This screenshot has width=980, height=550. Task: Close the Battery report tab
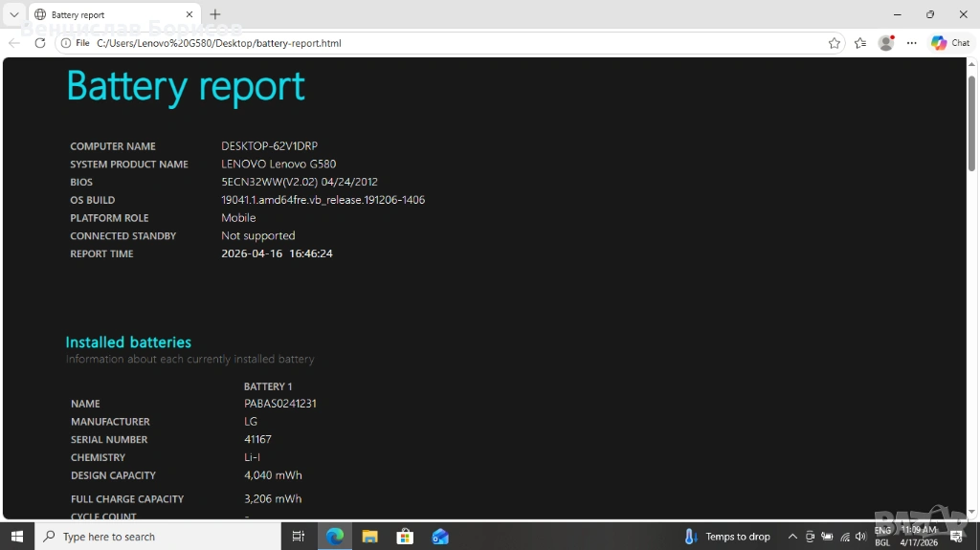[x=189, y=15]
